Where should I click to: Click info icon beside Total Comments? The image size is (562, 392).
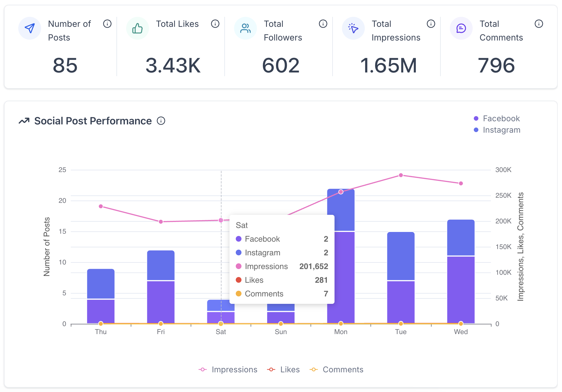click(x=539, y=24)
